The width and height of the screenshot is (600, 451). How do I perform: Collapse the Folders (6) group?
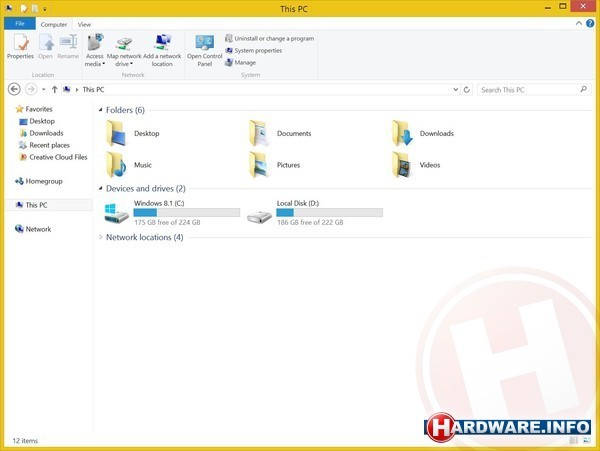tap(100, 110)
